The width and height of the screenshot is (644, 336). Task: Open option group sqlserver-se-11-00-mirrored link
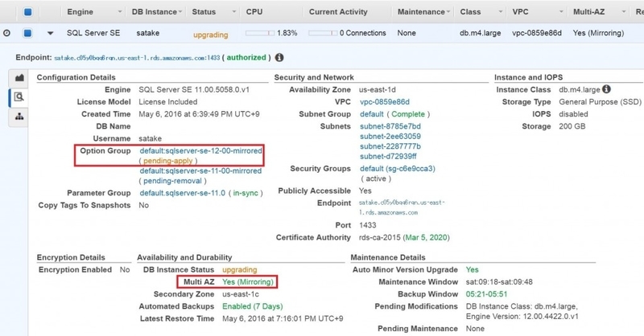(200, 170)
